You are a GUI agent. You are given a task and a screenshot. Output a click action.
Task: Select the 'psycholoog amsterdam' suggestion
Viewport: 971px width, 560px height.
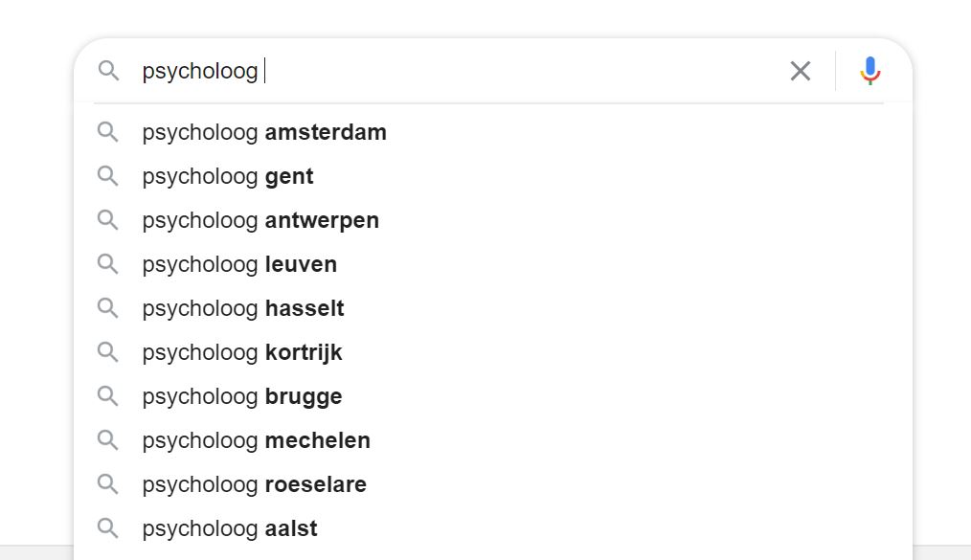264,132
